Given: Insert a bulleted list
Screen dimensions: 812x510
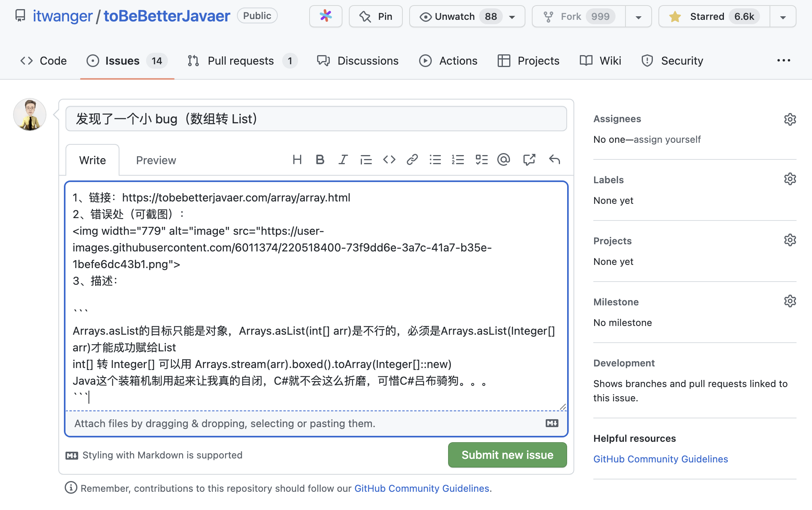Looking at the screenshot, I should 435,160.
